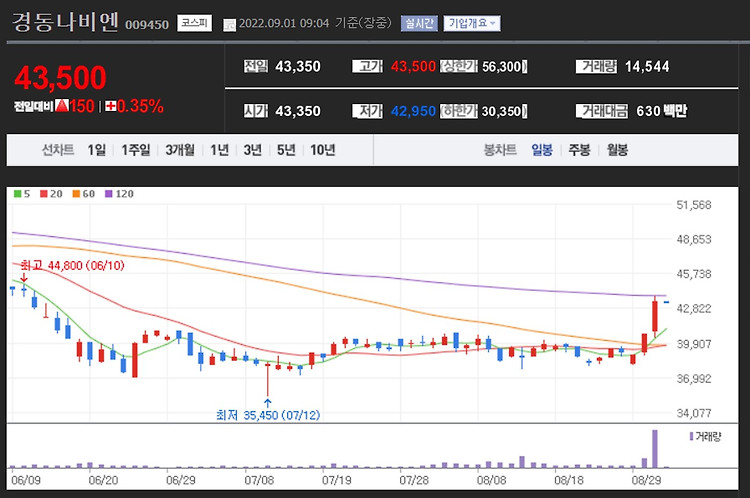The height and width of the screenshot is (498, 750).
Task: Click the 06/20 date label on the axis
Action: (x=103, y=480)
